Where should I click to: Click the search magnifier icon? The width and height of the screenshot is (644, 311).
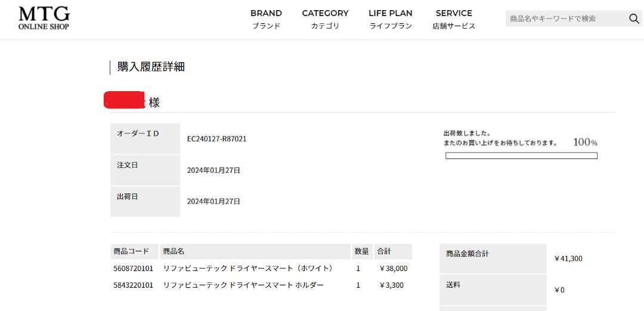(634, 18)
